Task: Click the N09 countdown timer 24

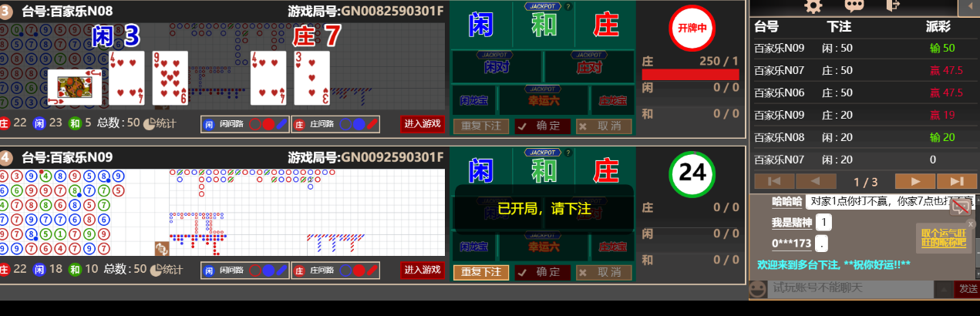Action: (692, 173)
